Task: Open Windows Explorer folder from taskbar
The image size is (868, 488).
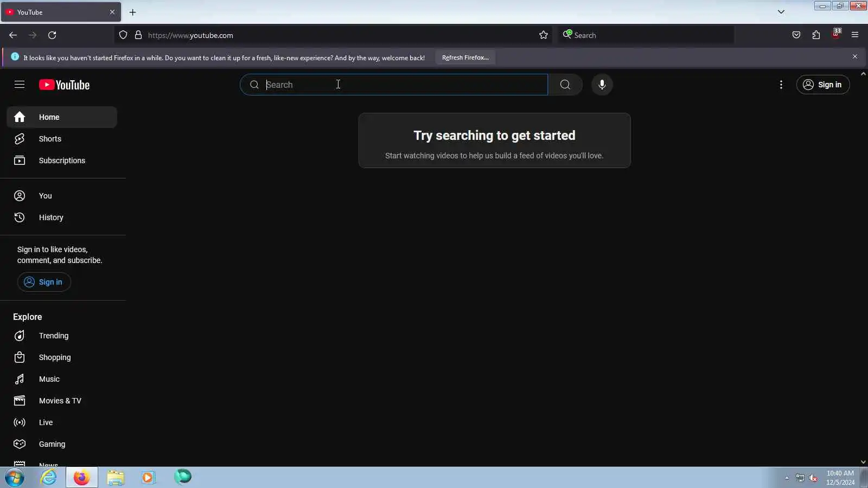Action: [116, 478]
